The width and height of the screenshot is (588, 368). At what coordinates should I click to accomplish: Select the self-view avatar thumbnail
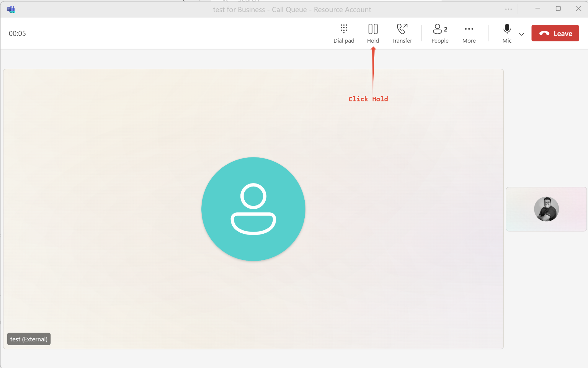point(546,209)
